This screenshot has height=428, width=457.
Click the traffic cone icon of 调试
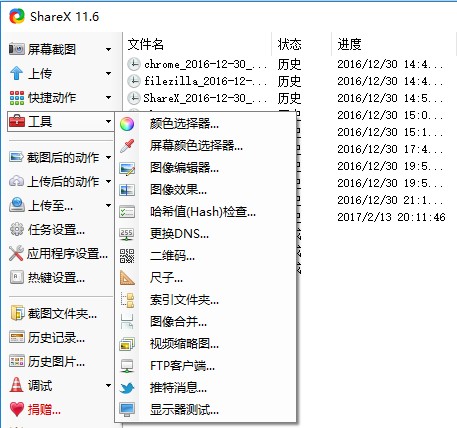pyautogui.click(x=16, y=385)
